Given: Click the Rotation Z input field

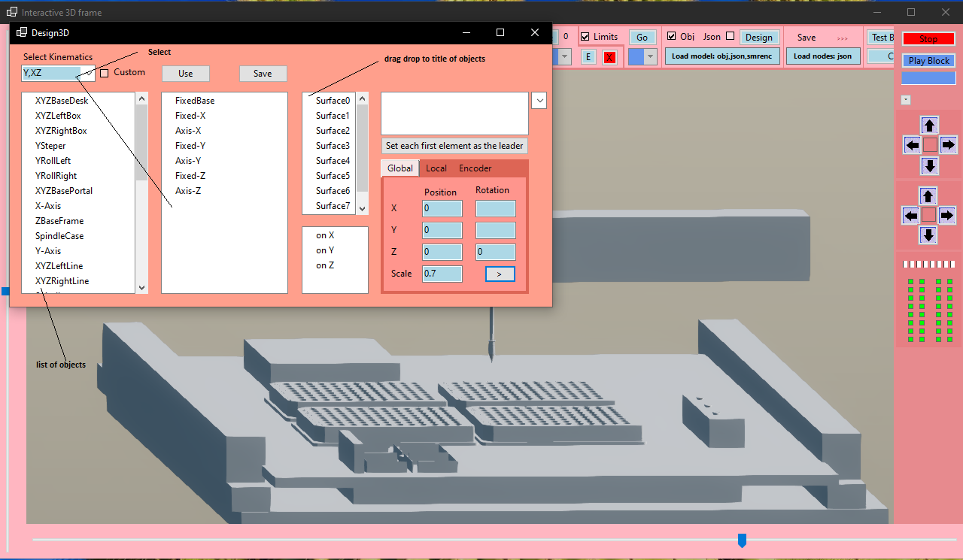Looking at the screenshot, I should coord(496,252).
